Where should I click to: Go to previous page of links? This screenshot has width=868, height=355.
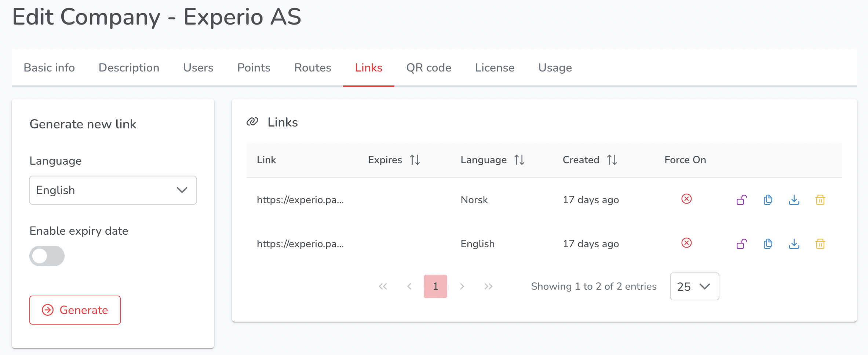coord(409,286)
